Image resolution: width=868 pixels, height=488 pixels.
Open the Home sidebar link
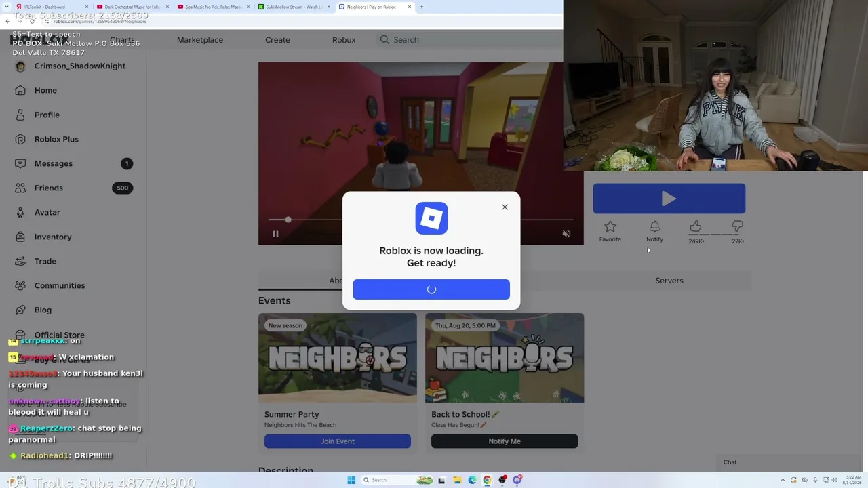point(45,90)
